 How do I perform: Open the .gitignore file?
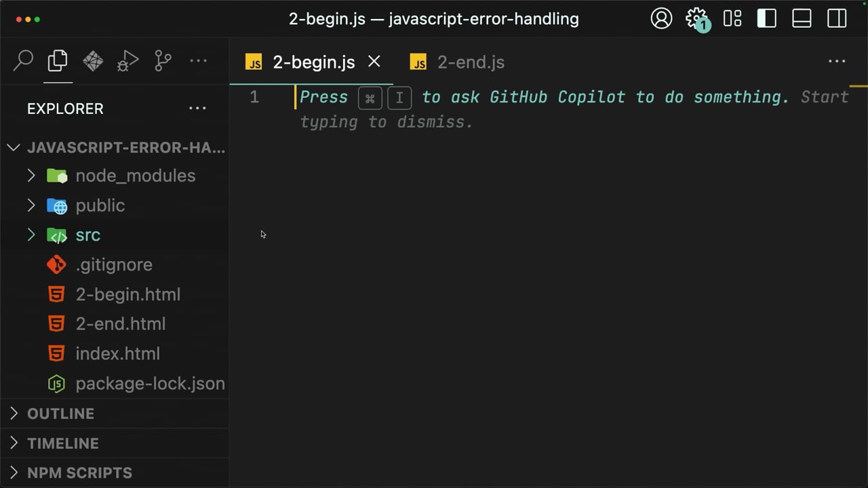click(114, 265)
